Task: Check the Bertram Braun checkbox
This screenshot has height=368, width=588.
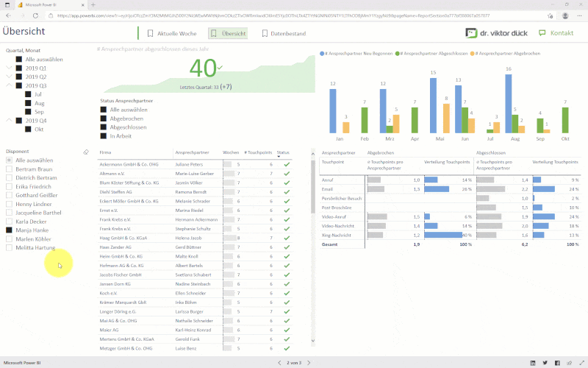Action: pyautogui.click(x=10, y=169)
